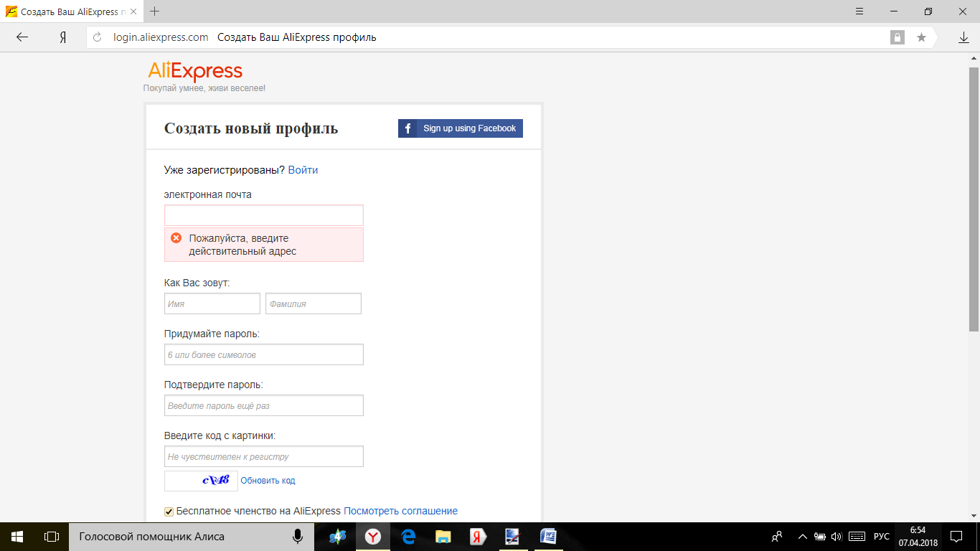Click the padlock site security icon
The width and height of the screenshot is (980, 551).
[x=897, y=37]
